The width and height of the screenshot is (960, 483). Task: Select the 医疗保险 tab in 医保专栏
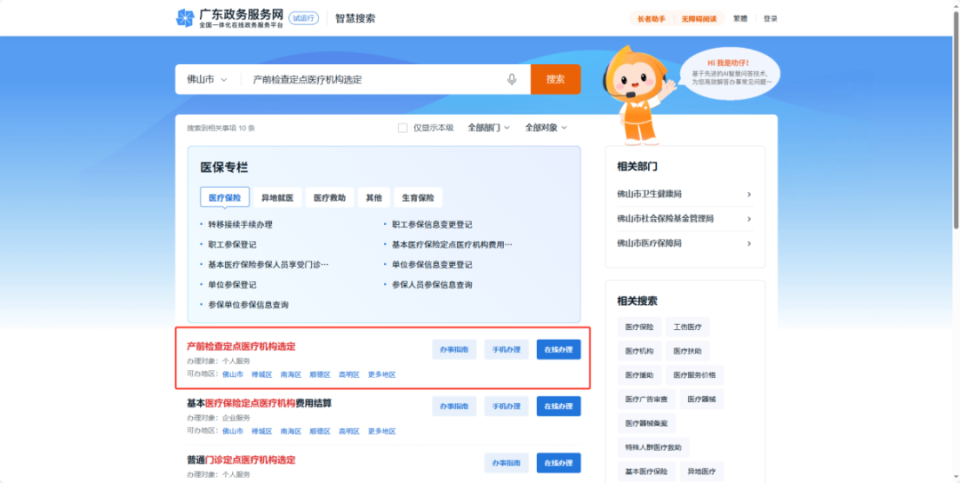click(225, 198)
